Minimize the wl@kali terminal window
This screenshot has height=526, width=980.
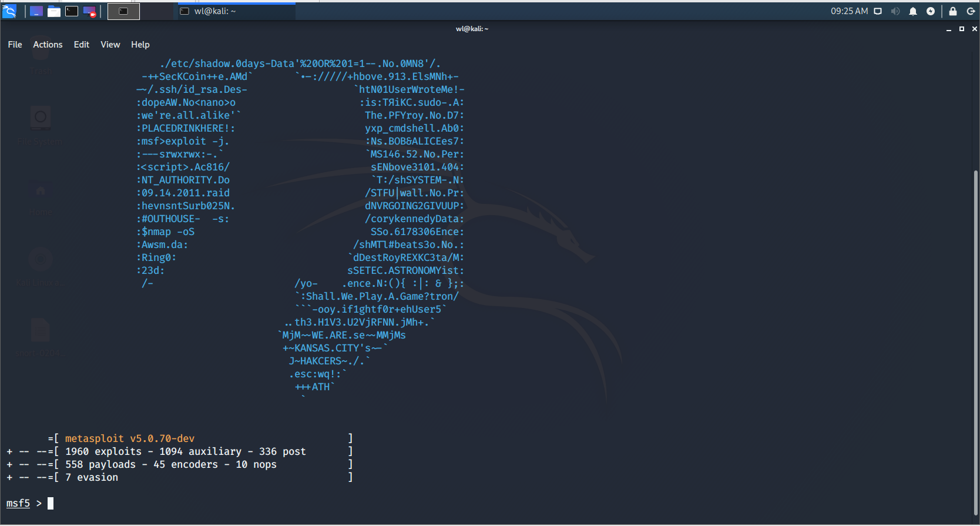(x=949, y=29)
